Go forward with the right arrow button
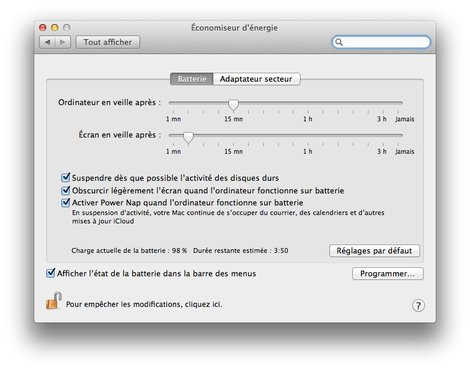The height and width of the screenshot is (370, 470). pos(63,42)
